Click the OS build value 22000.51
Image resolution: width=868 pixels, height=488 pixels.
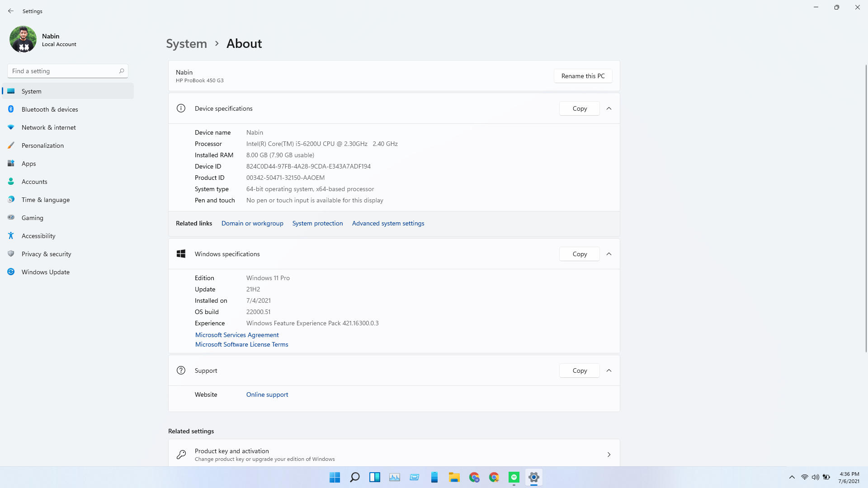258,312
